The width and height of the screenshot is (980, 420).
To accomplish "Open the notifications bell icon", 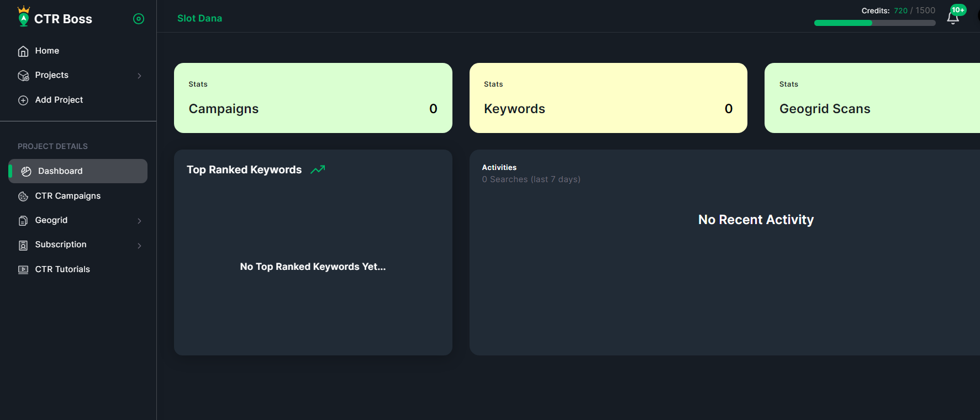I will pos(953,19).
